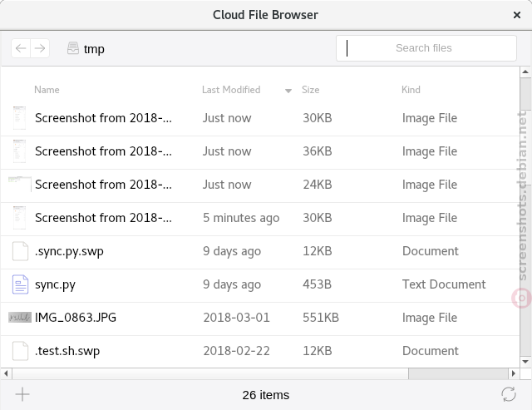Screen dimensions: 532x410
Task: Open the IMG_0863.JPG thumbnail
Action: [x=20, y=318]
